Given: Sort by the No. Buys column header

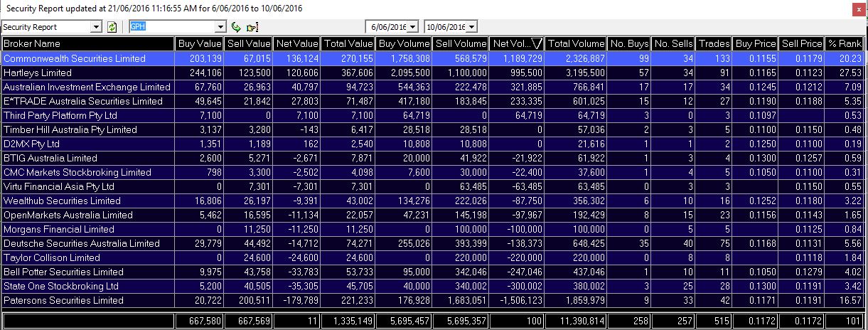Looking at the screenshot, I should pos(629,43).
